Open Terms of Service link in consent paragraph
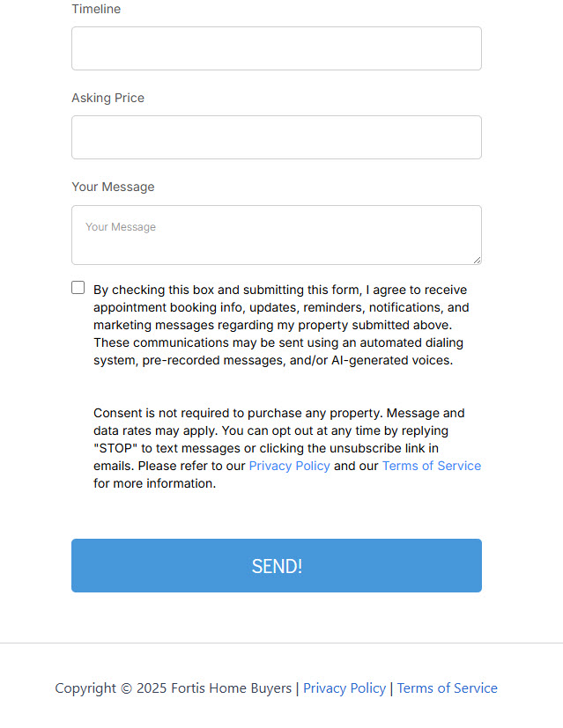This screenshot has width=563, height=728. pos(431,466)
